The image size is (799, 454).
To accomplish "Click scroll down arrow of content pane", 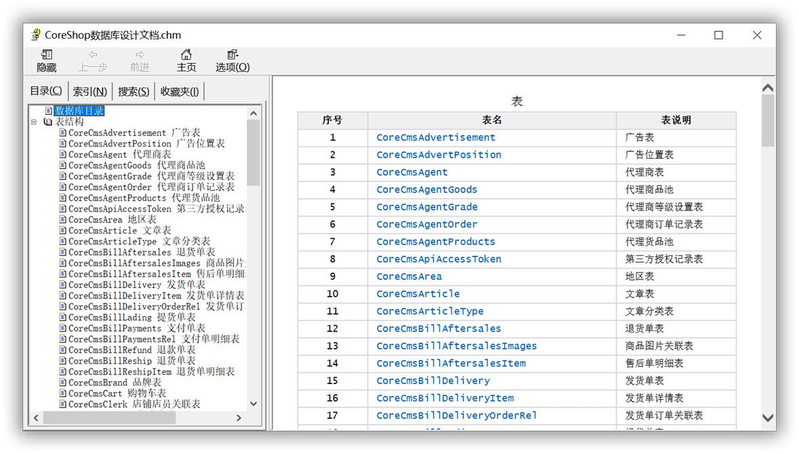I will point(768,418).
